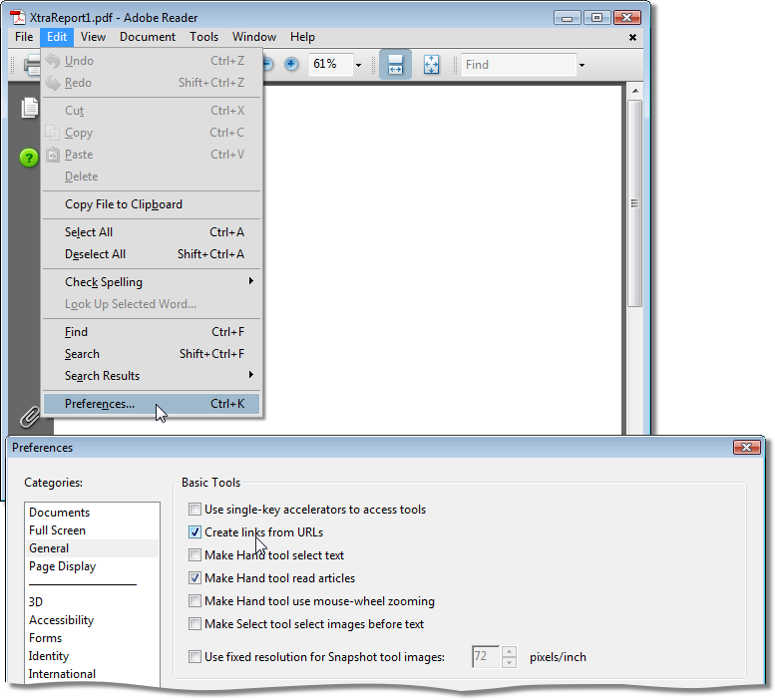
Task: Select the fit one full page icon
Action: click(431, 65)
